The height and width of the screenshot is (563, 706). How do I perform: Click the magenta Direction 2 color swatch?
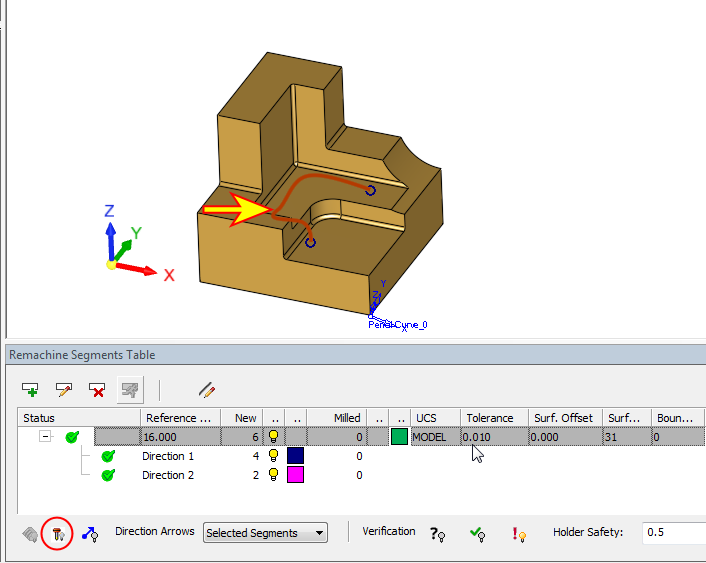click(296, 475)
